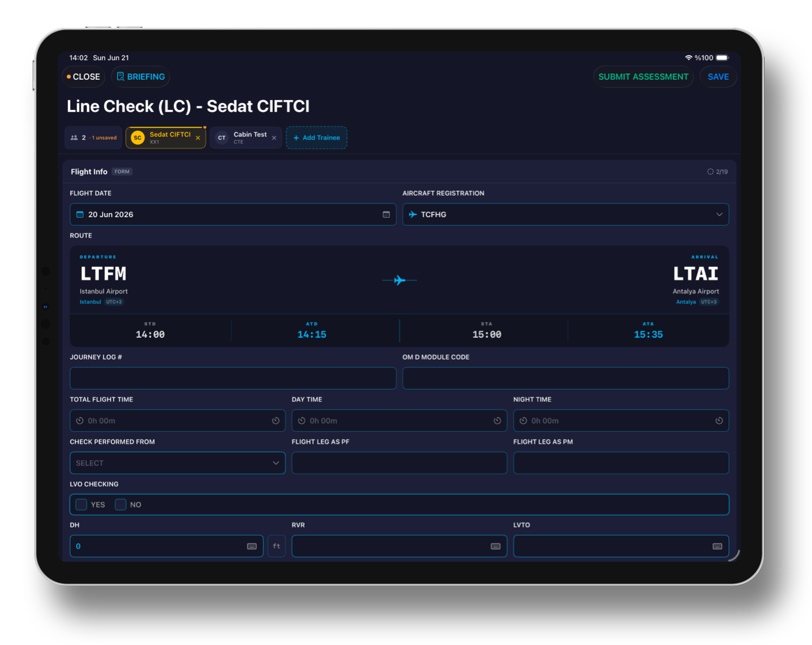Image resolution: width=812 pixels, height=645 pixels.
Task: Click the Aircraft Registration chevron arrow
Action: click(x=719, y=215)
